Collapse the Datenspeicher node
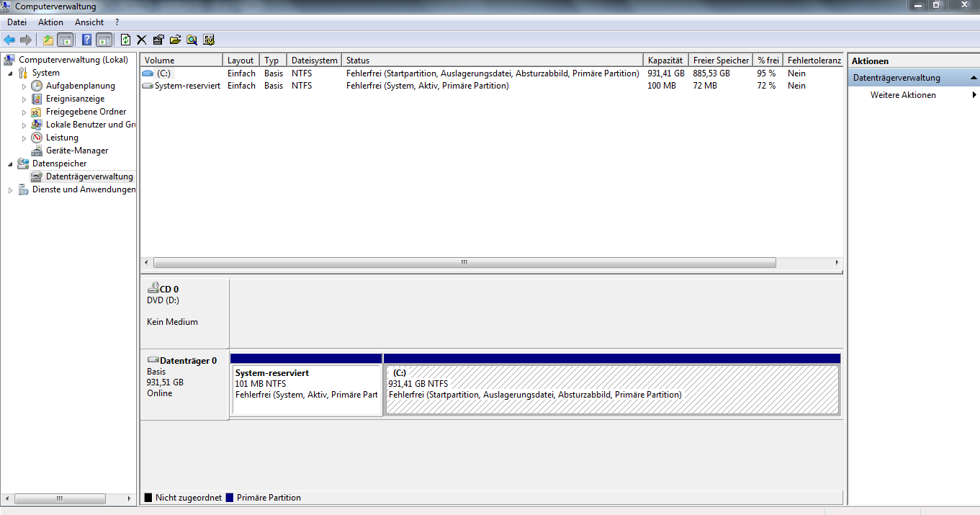This screenshot has width=980, height=515. [x=10, y=164]
